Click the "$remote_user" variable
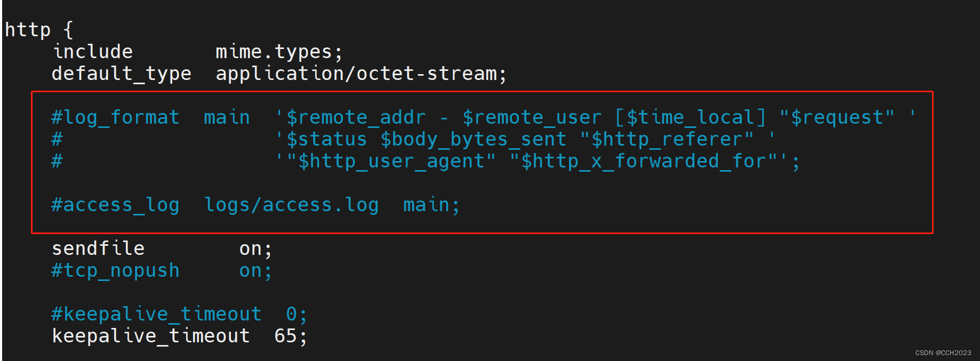This screenshot has width=980, height=361. click(532, 117)
